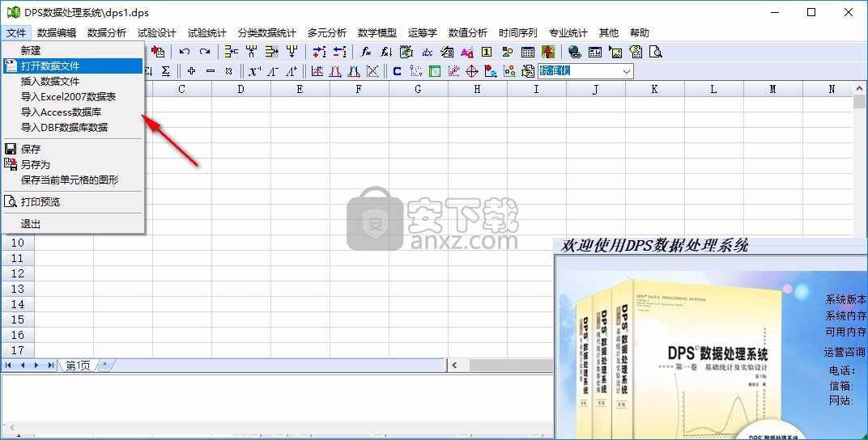Open the 数学模型 menu
This screenshot has width=868, height=440.
tap(377, 32)
